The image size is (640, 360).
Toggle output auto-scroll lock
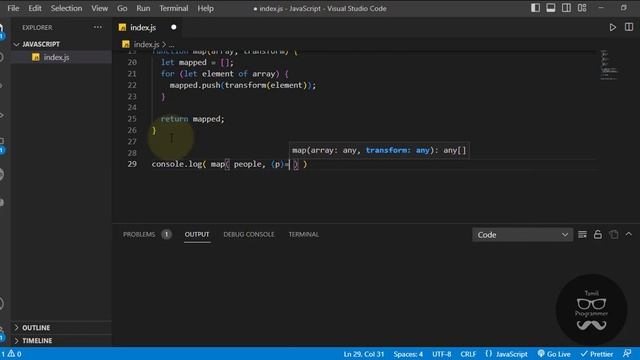598,234
